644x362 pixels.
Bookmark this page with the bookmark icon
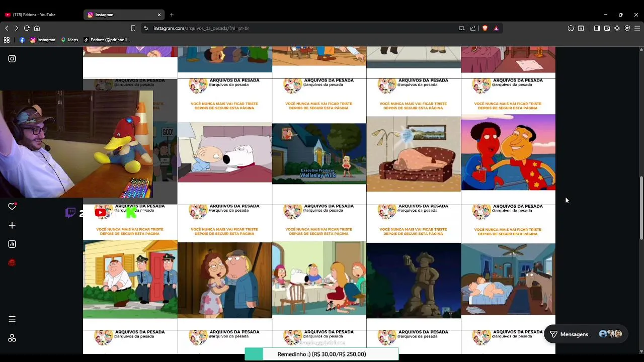tap(133, 28)
